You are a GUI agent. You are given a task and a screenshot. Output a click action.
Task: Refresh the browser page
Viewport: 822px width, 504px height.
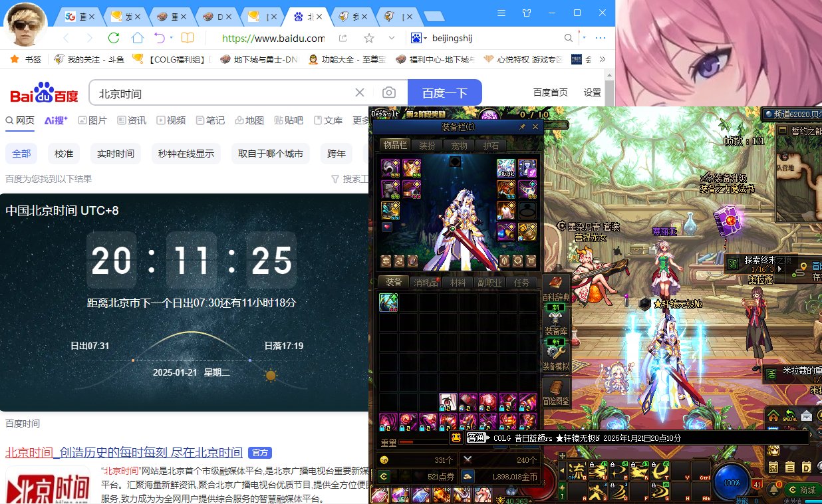click(x=114, y=38)
